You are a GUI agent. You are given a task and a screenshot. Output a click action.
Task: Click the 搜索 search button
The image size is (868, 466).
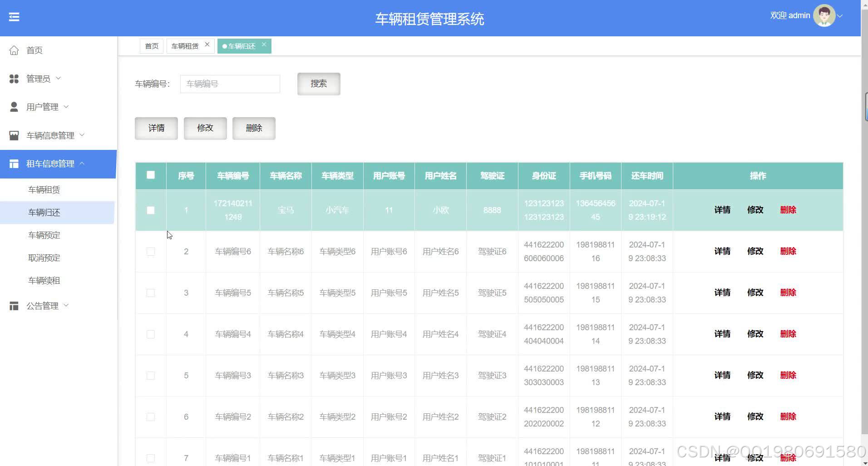click(x=318, y=84)
